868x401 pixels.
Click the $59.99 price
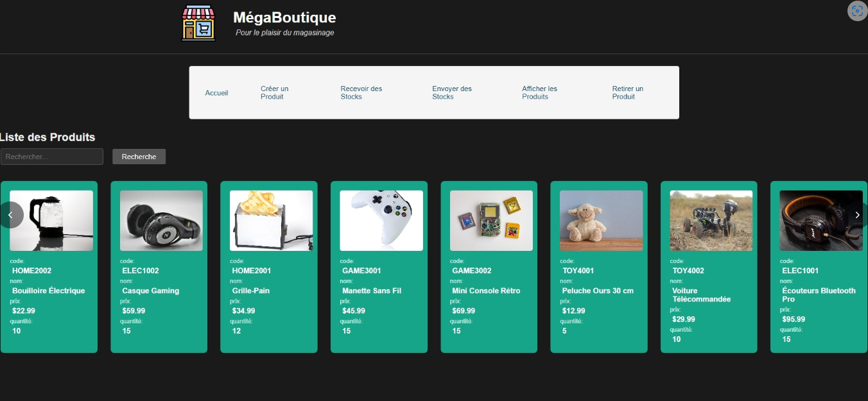click(x=134, y=311)
